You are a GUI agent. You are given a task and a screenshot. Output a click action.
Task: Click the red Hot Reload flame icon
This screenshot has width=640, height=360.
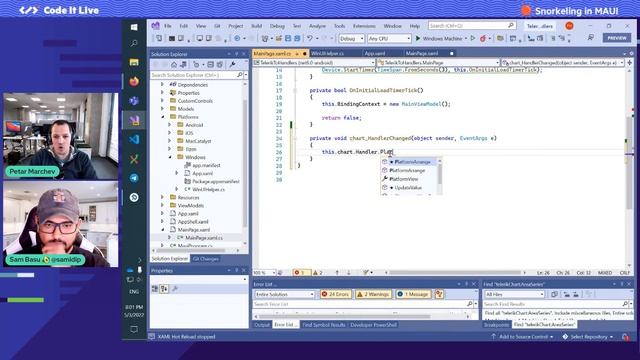[x=483, y=38]
